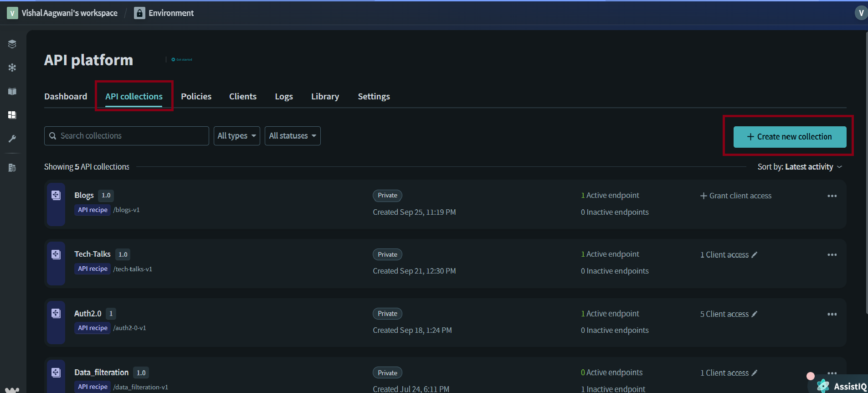Switch to the Policies tab
This screenshot has height=393, width=868.
point(196,97)
